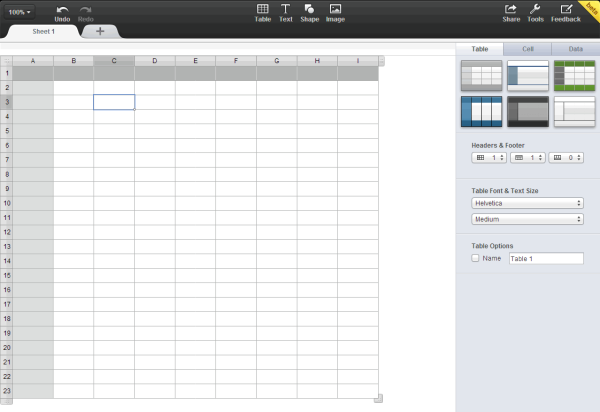Switch to the Data inspector tab
Screen dimensions: 600x412
coord(576,49)
